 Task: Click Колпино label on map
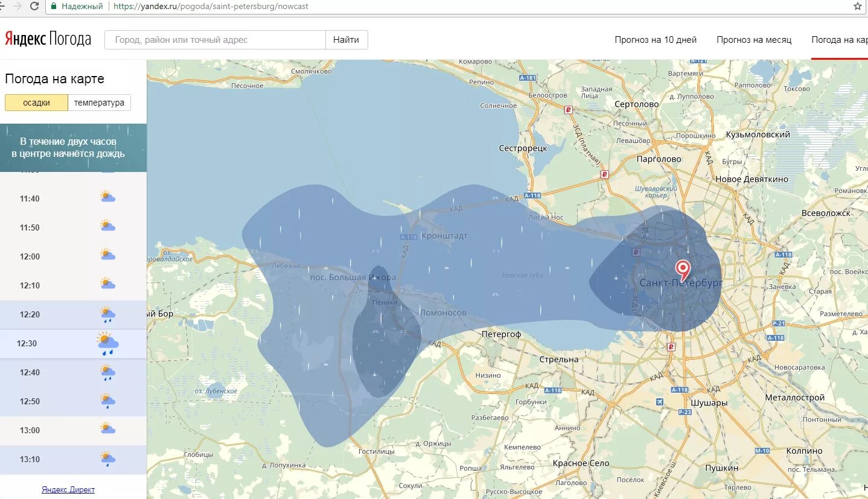[x=804, y=451]
